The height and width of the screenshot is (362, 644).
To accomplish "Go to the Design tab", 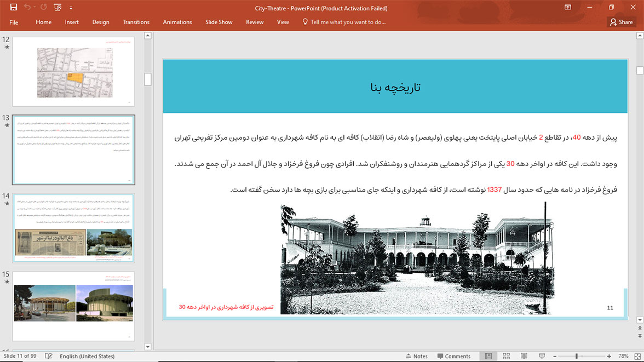I will 101,22.
